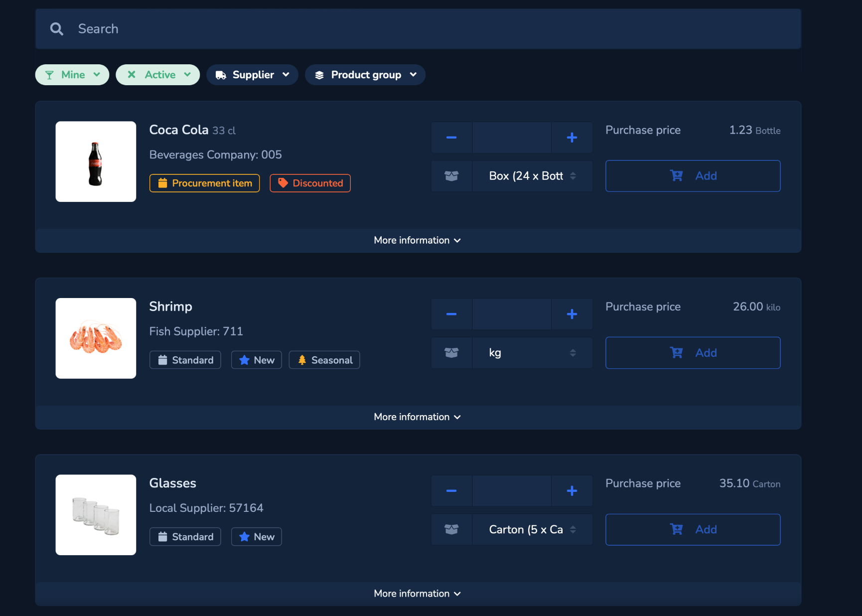Click the search magnifier icon

pyautogui.click(x=57, y=29)
